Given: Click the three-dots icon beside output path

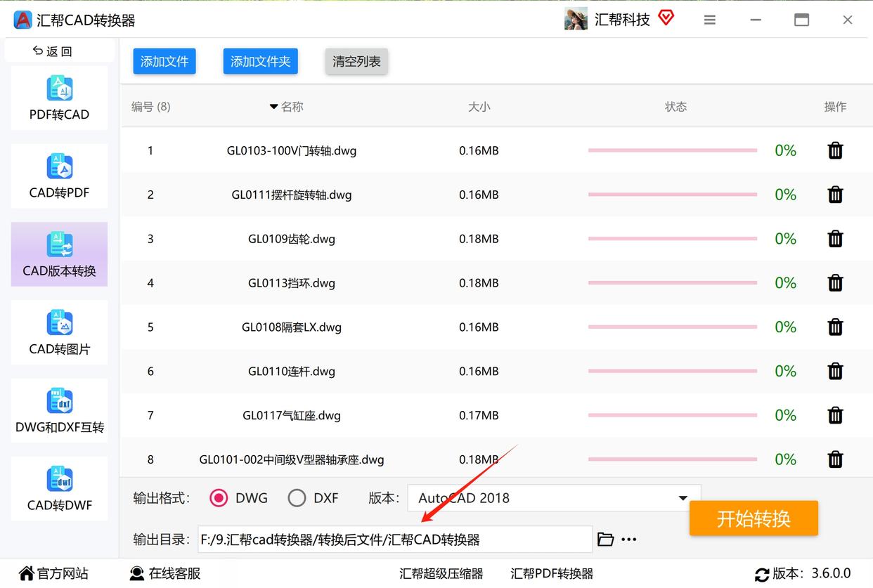Looking at the screenshot, I should 629,540.
